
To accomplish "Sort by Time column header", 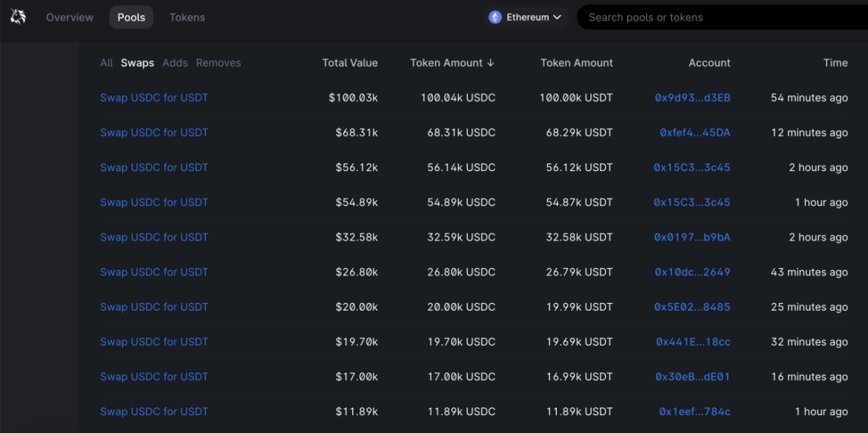I will tap(835, 63).
